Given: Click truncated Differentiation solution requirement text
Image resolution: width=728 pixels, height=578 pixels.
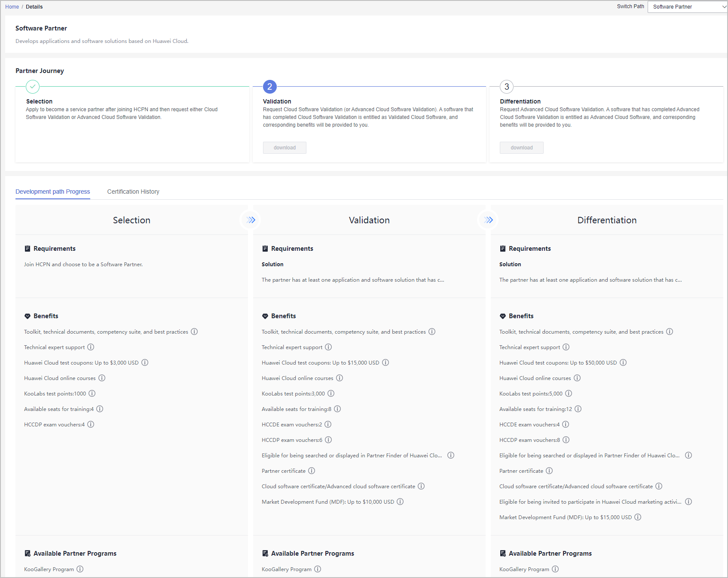Looking at the screenshot, I should coord(590,280).
